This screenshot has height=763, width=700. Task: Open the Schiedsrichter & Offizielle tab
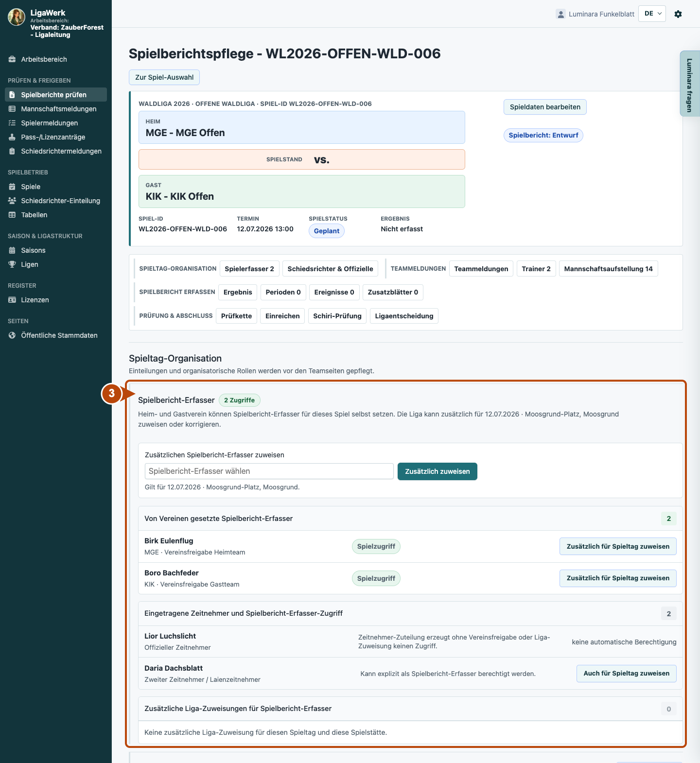pyautogui.click(x=330, y=269)
